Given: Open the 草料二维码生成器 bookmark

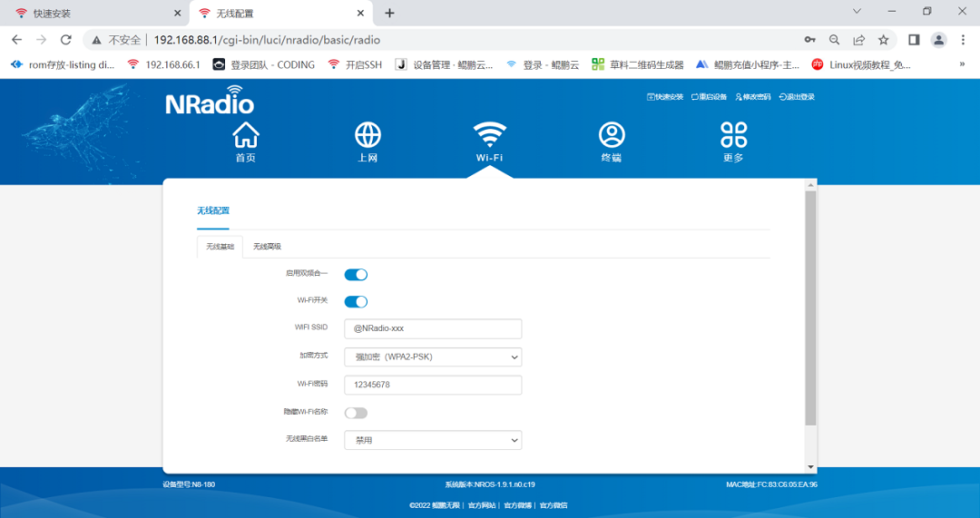Looking at the screenshot, I should pos(638,64).
